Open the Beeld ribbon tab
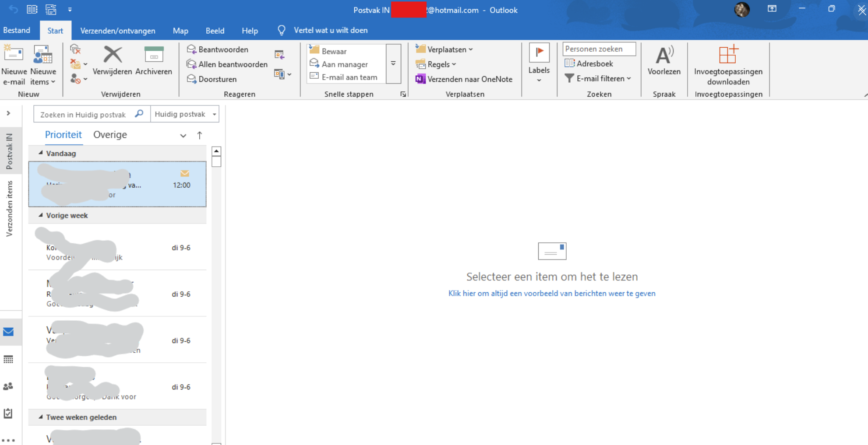 click(x=215, y=31)
